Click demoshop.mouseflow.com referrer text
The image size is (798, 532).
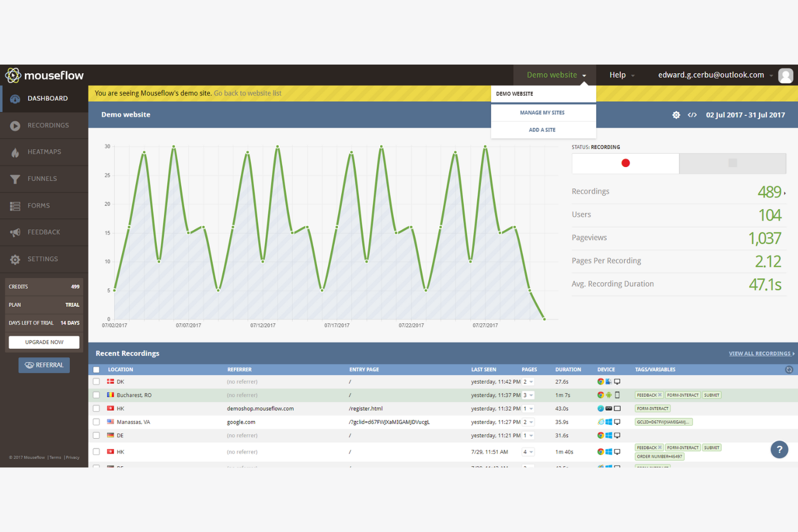point(260,409)
